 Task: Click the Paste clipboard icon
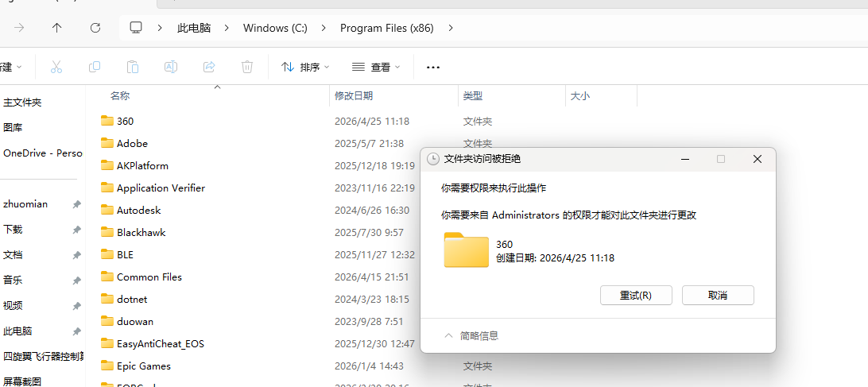coord(133,67)
